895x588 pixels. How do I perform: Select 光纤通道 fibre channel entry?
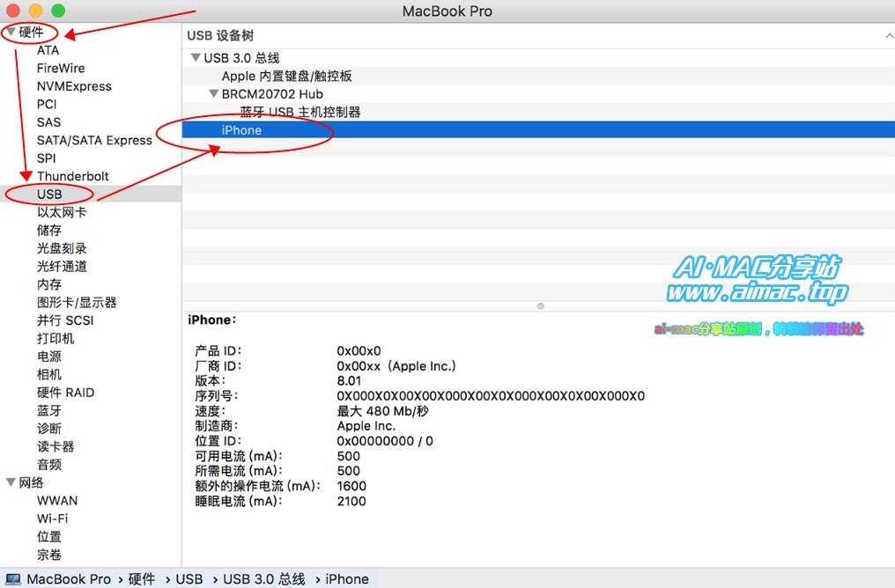[62, 266]
